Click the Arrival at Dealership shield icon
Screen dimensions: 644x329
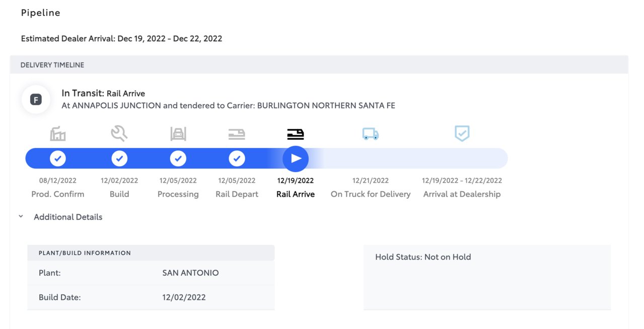pos(462,133)
